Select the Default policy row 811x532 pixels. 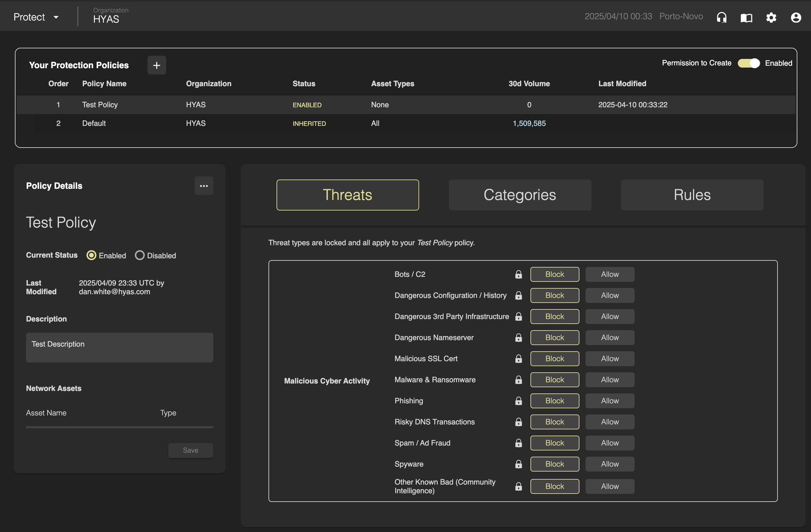click(94, 123)
